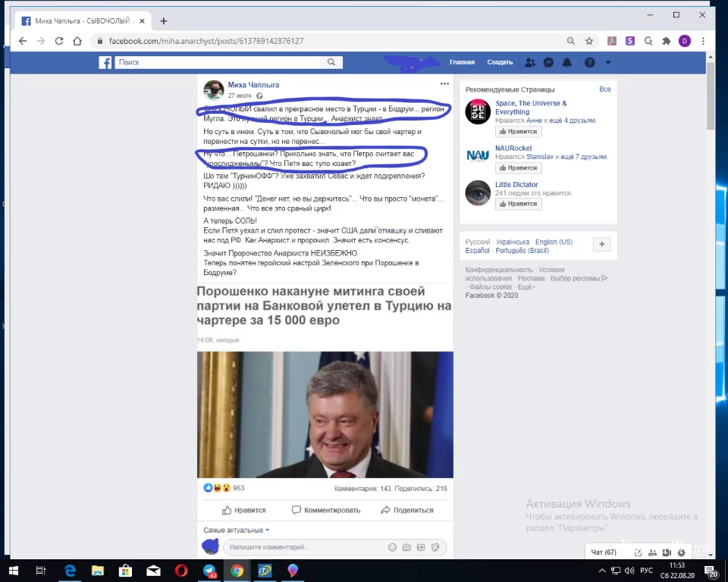
Task: Like Space, The Universe & Everything page
Action: pyautogui.click(x=518, y=131)
